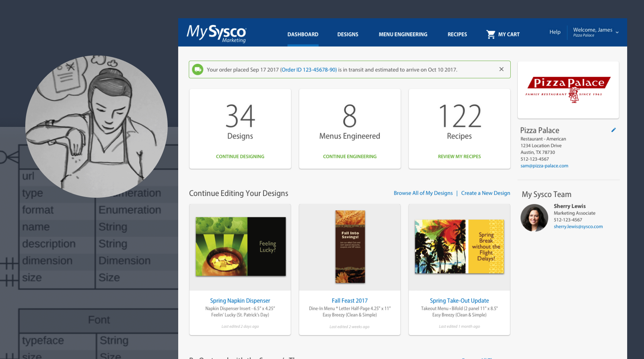Email sherry.lewis@sysco.com

click(578, 226)
